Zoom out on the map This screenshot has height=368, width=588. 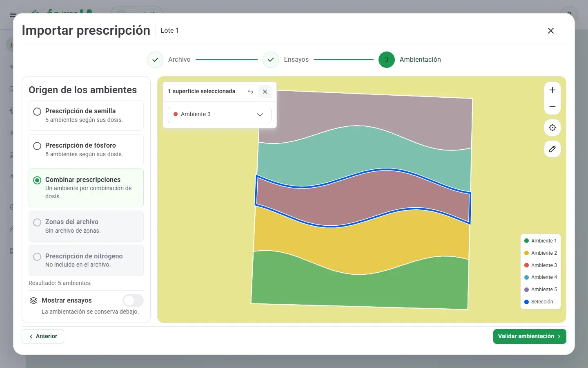552,106
